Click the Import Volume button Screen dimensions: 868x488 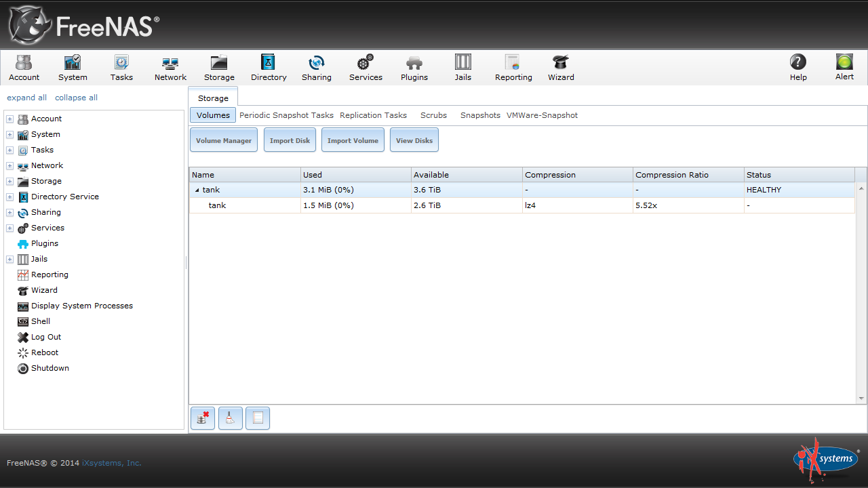click(x=353, y=140)
